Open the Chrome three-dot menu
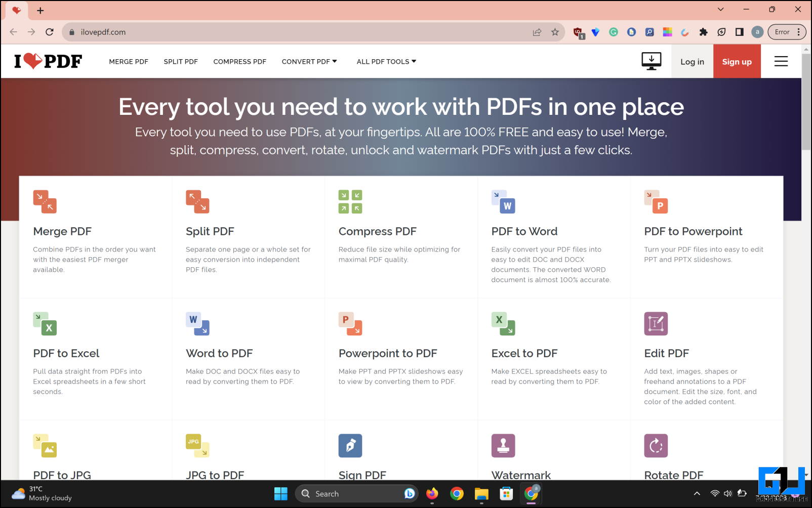 pyautogui.click(x=799, y=32)
